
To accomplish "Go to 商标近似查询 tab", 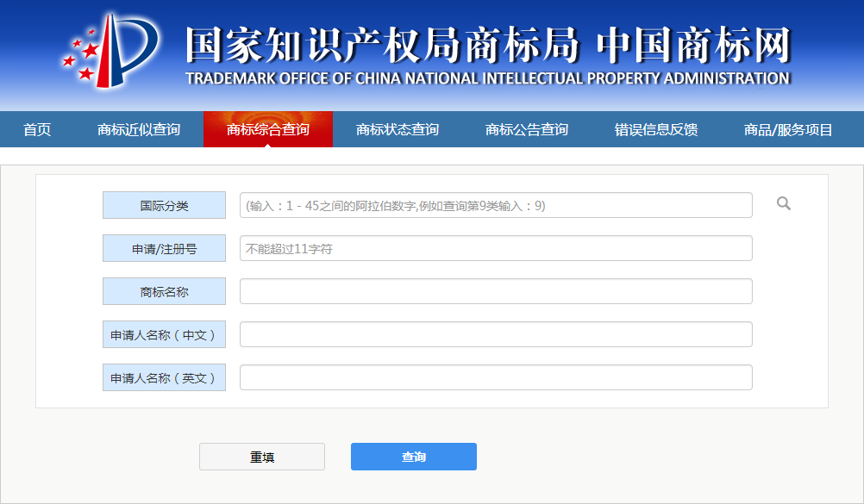I will click(139, 129).
